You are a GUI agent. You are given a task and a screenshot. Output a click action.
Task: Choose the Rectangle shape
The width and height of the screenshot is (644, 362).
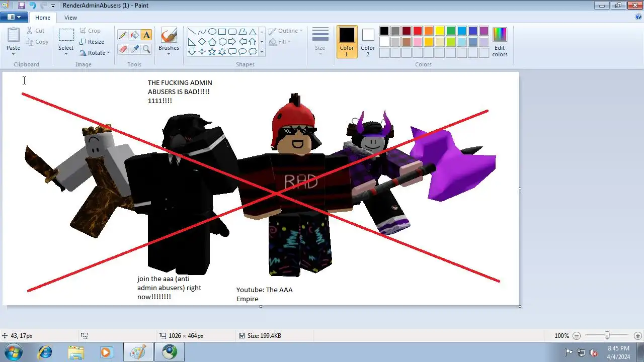click(x=222, y=31)
